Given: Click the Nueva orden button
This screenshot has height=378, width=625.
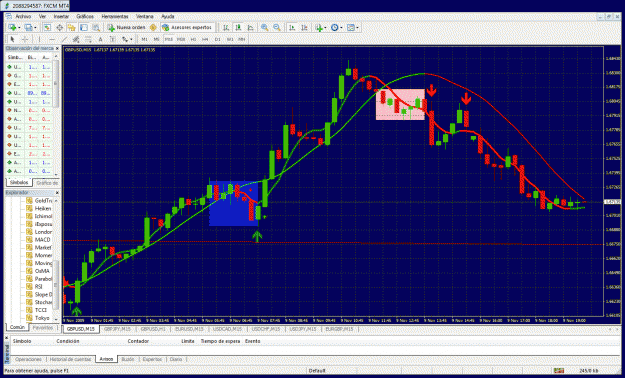Looking at the screenshot, I should point(126,28).
